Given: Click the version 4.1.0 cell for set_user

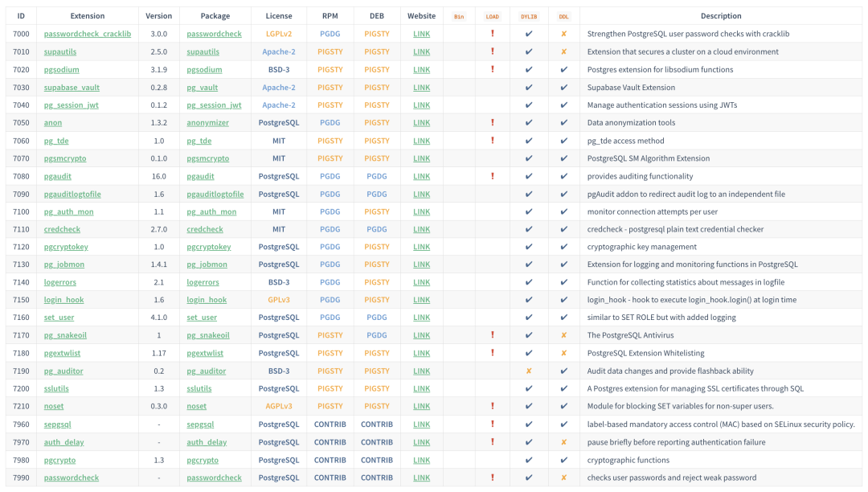Looking at the screenshot, I should tap(159, 318).
